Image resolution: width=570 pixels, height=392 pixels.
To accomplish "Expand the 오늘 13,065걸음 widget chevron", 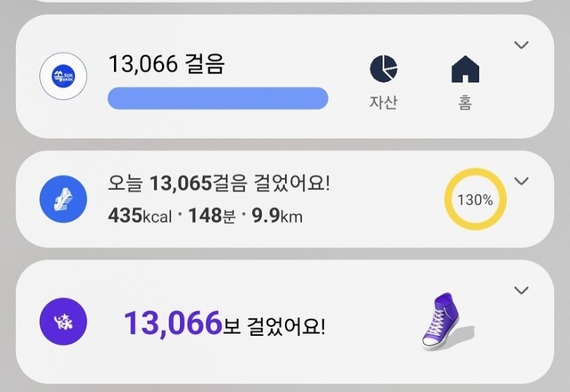I will [x=523, y=181].
